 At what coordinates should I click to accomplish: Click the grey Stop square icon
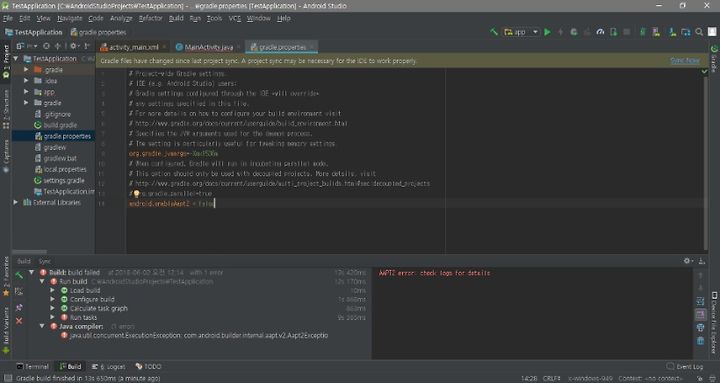627,32
